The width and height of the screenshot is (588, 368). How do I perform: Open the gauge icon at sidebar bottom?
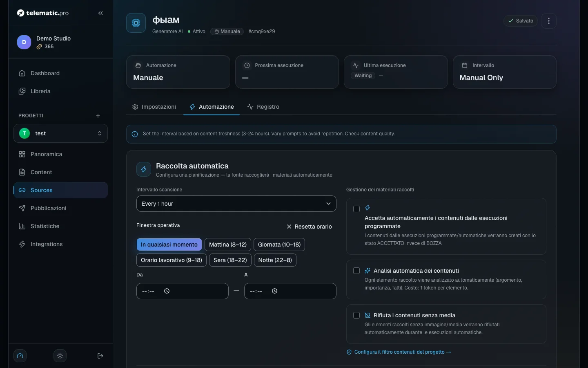point(20,356)
